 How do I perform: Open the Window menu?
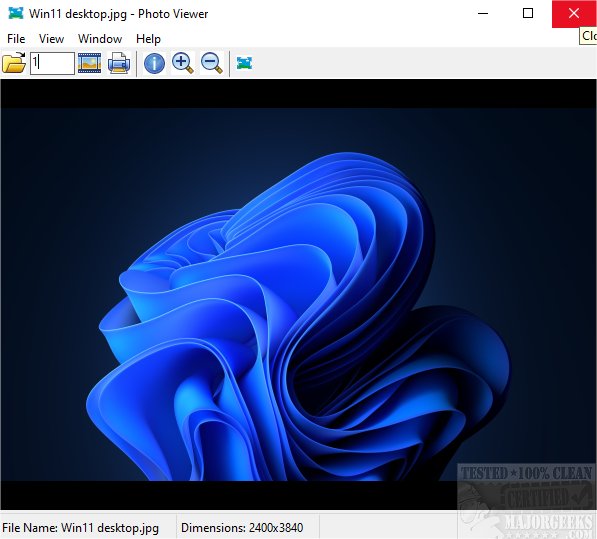pos(100,39)
